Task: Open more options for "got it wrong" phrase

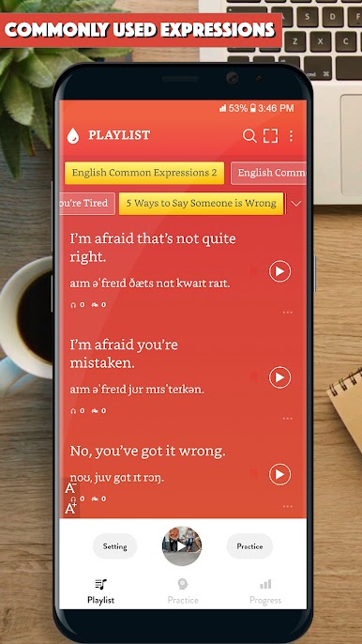Action: point(288,506)
